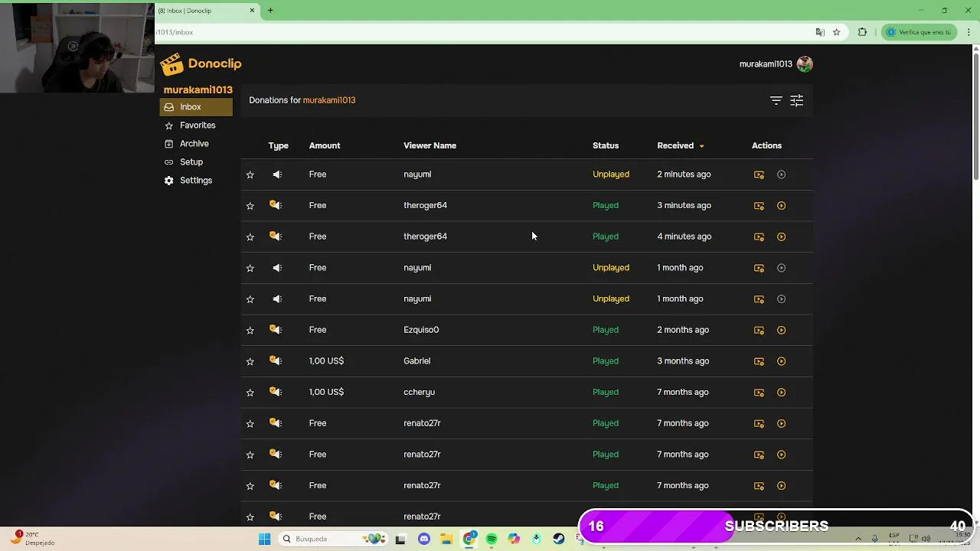Open the Chrome three-dot menu
This screenshot has height=551, width=980.
[x=969, y=32]
